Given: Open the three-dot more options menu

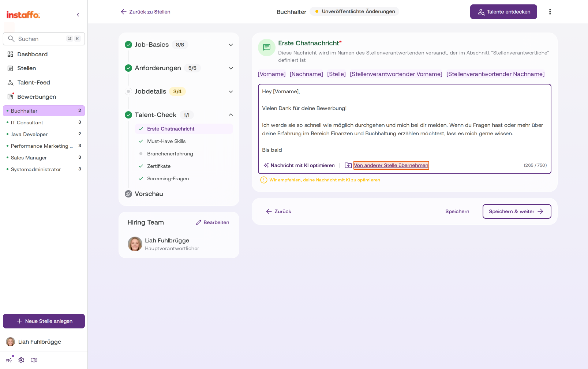Looking at the screenshot, I should (x=550, y=12).
